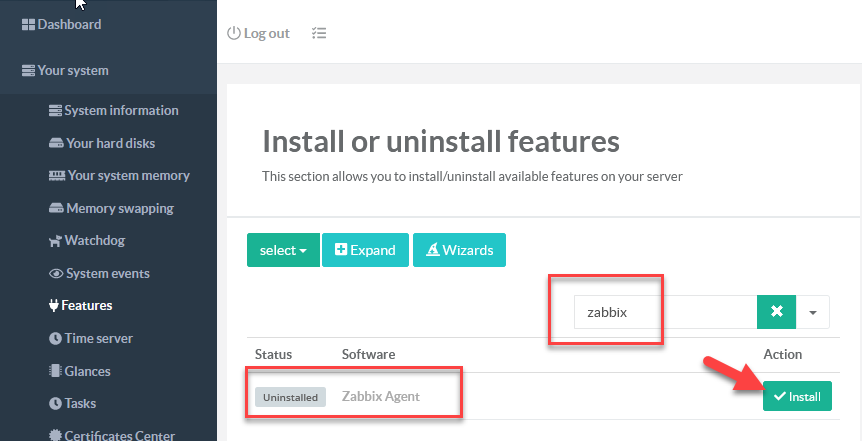862x441 pixels.
Task: Open the dropdown arrow beside the search box
Action: [x=813, y=313]
